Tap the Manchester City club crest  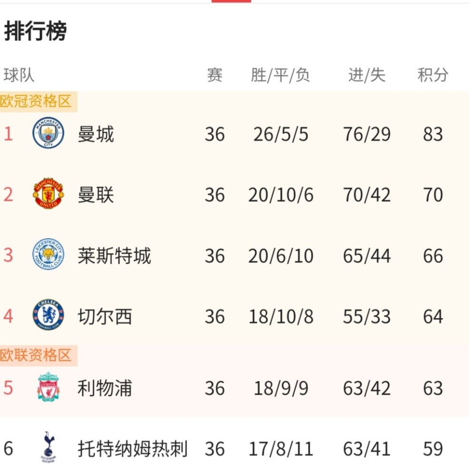48,133
